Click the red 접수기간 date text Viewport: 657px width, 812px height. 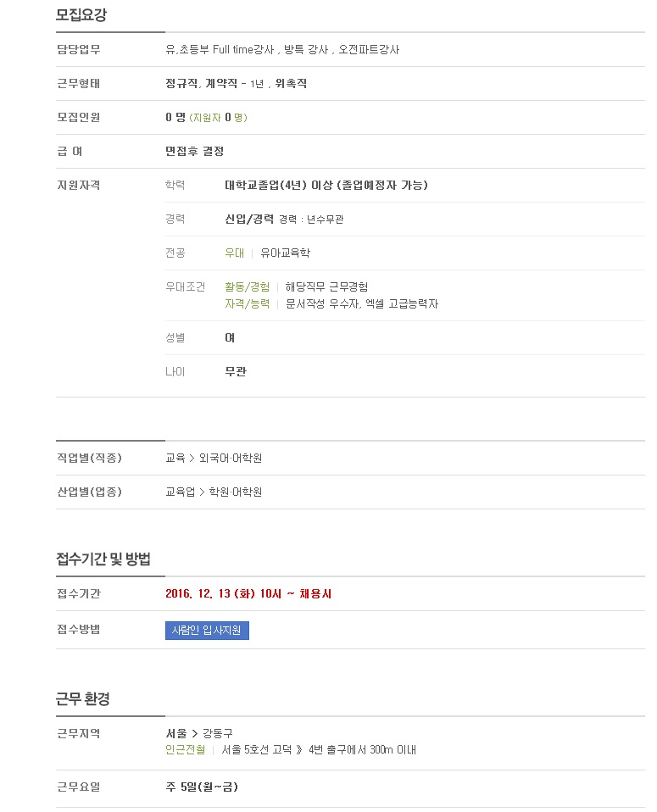(248, 593)
